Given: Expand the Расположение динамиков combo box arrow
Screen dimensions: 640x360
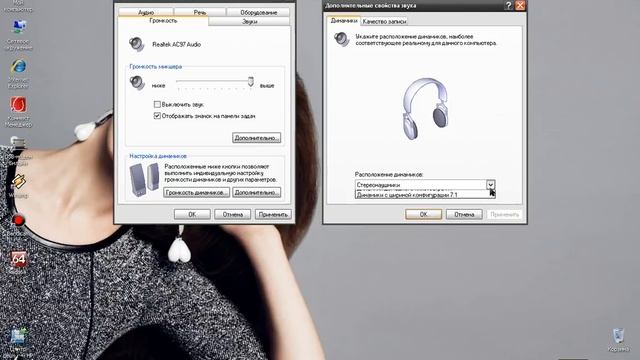Looking at the screenshot, I should (x=491, y=184).
